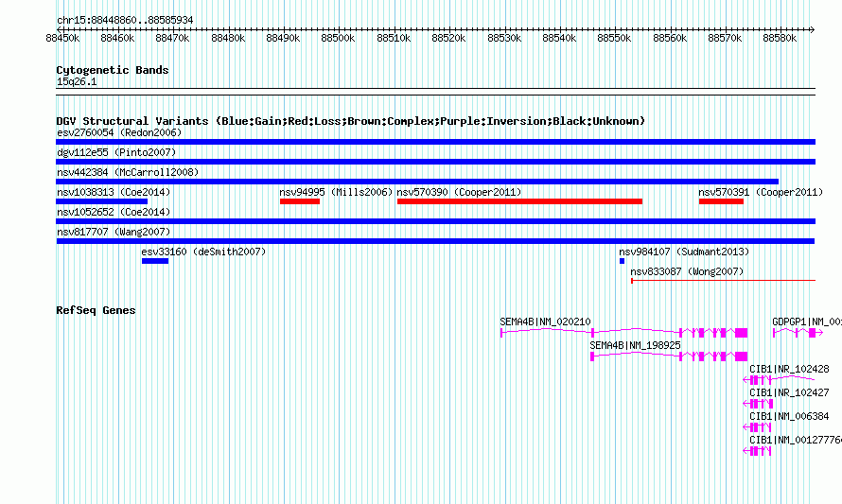Select the nsv833087 (Wong2007) red line

pyautogui.click(x=724, y=280)
